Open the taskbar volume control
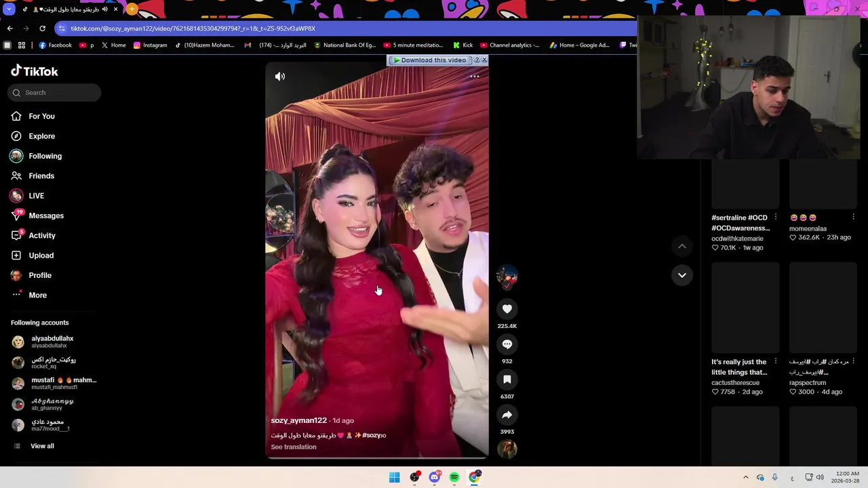The height and width of the screenshot is (488, 868). [820, 477]
